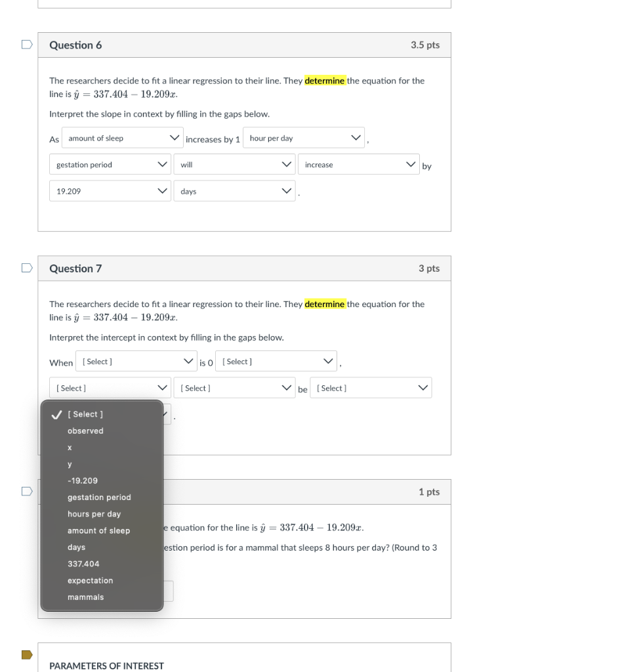Open the 'days' dropdown in Question 6
This screenshot has height=672, width=620.
234,191
